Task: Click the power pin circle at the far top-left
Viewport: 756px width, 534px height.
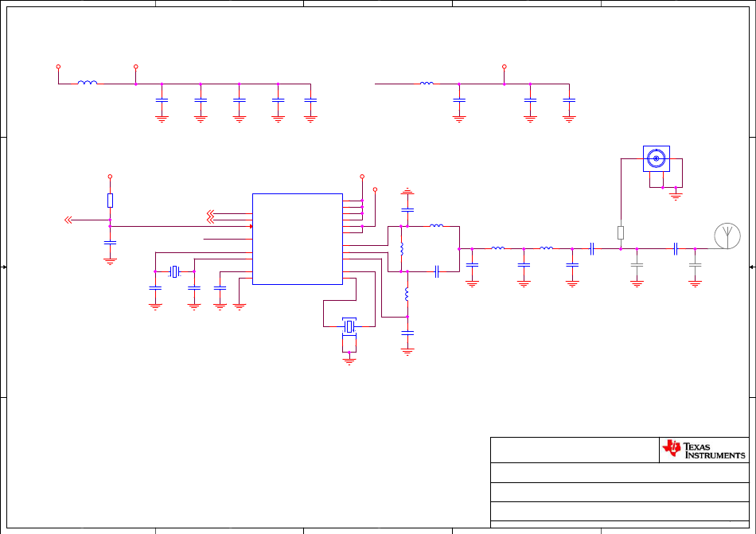Action: [x=58, y=67]
